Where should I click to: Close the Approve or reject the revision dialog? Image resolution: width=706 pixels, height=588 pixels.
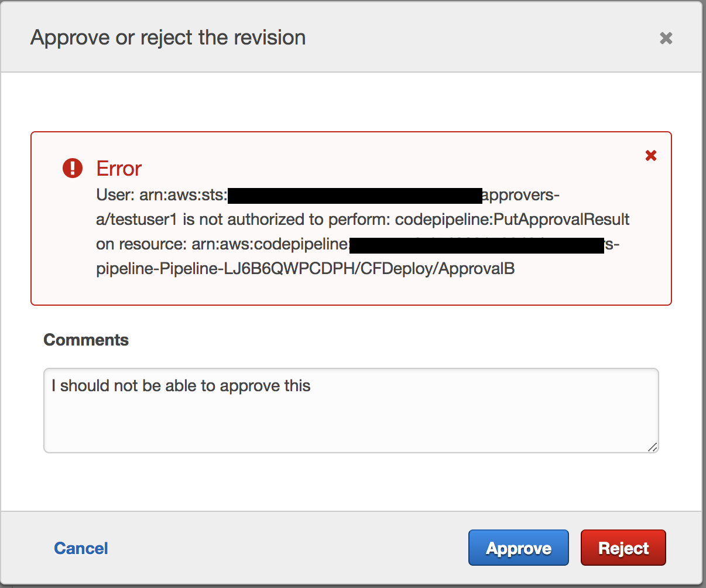pyautogui.click(x=666, y=37)
